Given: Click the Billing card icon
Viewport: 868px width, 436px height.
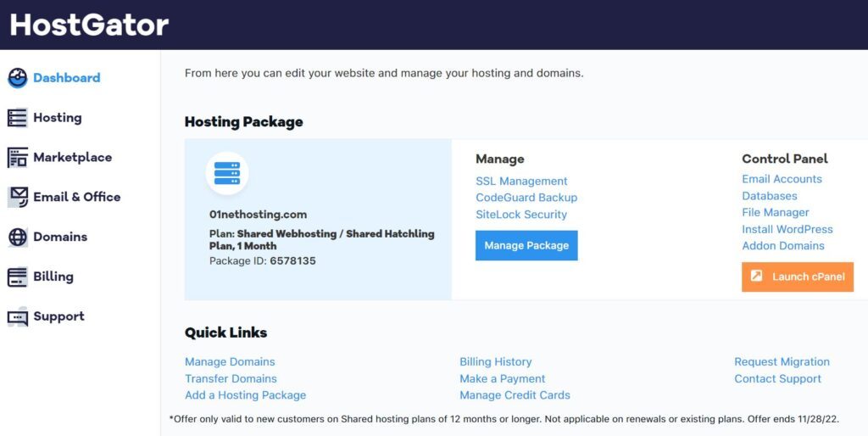Looking at the screenshot, I should tap(18, 277).
